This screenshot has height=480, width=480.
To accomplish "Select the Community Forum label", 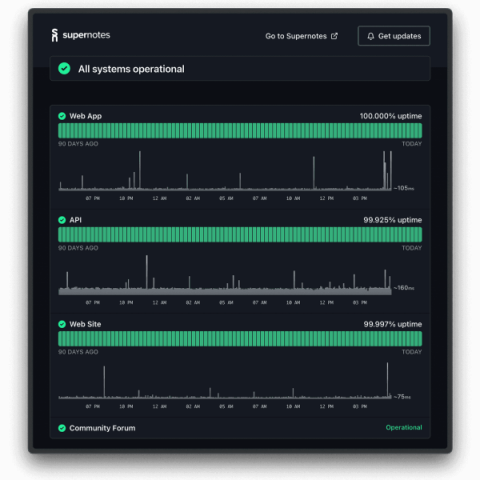I will coord(102,428).
